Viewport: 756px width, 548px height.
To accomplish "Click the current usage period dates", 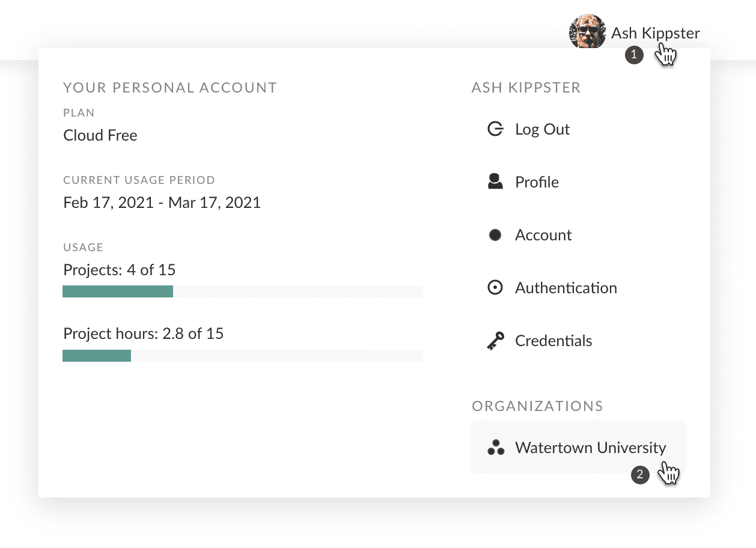I will tap(162, 202).
